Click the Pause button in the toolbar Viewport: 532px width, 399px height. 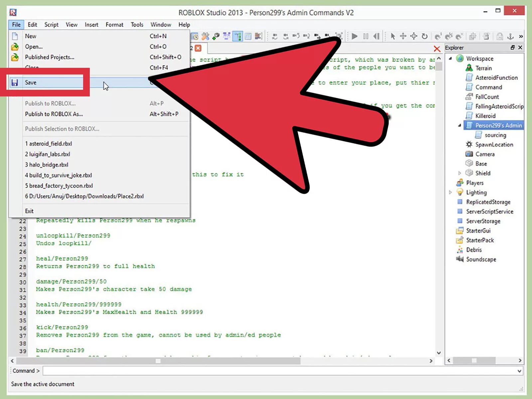coord(365,36)
